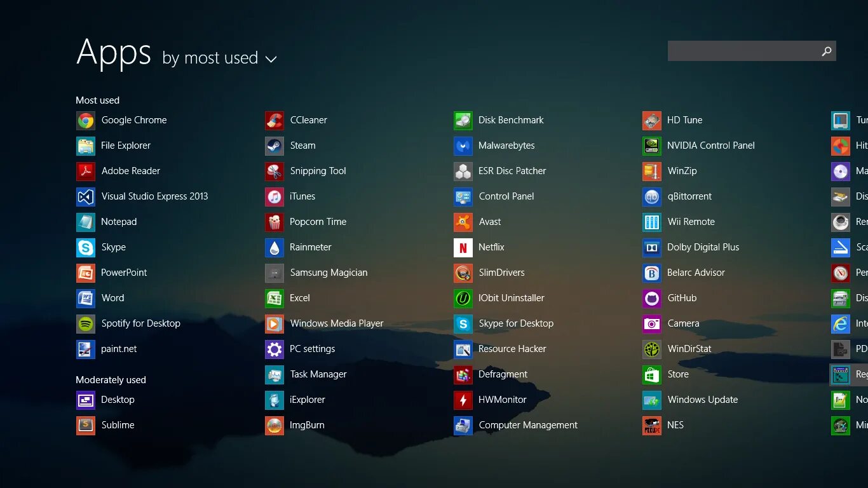Open the Dolby Digital Plus icon

click(652, 247)
